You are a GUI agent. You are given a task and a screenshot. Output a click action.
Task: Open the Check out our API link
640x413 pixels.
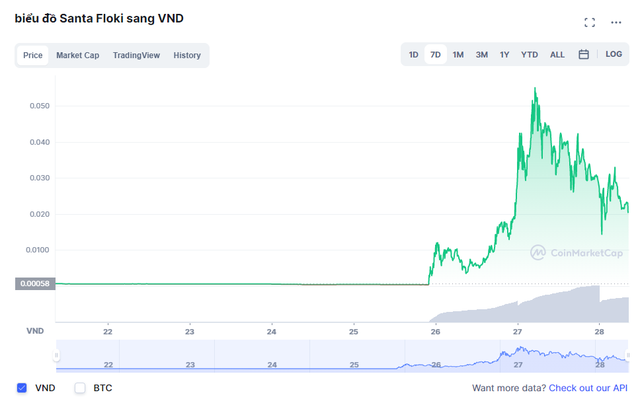tap(588, 388)
